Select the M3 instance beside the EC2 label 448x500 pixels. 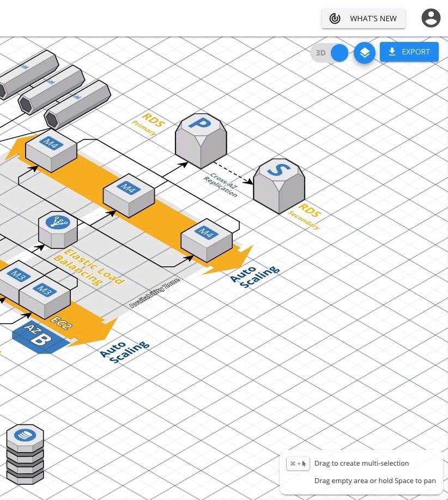click(x=45, y=298)
